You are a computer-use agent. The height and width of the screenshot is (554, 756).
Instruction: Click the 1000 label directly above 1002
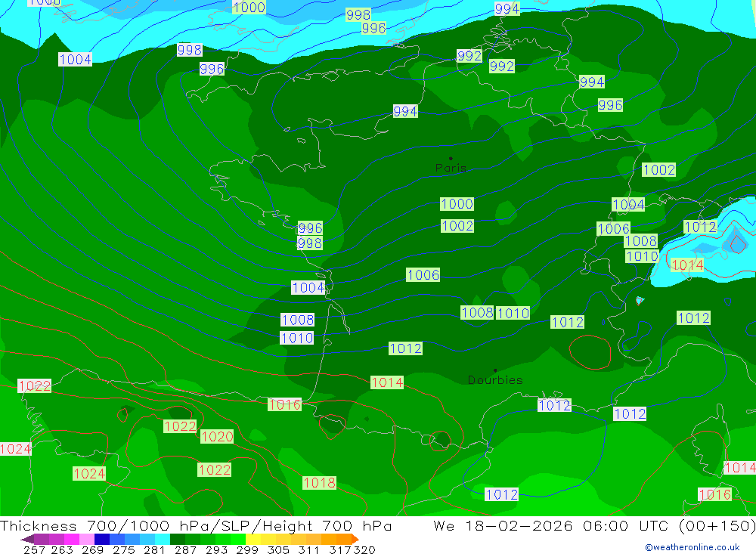(457, 204)
